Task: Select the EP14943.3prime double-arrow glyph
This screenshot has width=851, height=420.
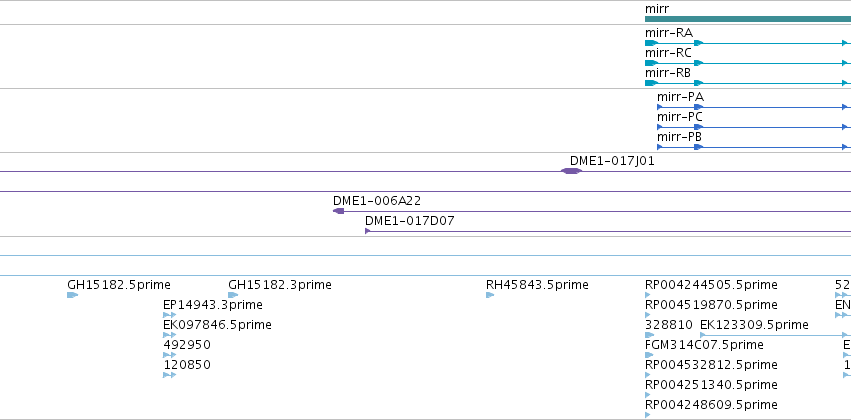Action: [x=169, y=315]
